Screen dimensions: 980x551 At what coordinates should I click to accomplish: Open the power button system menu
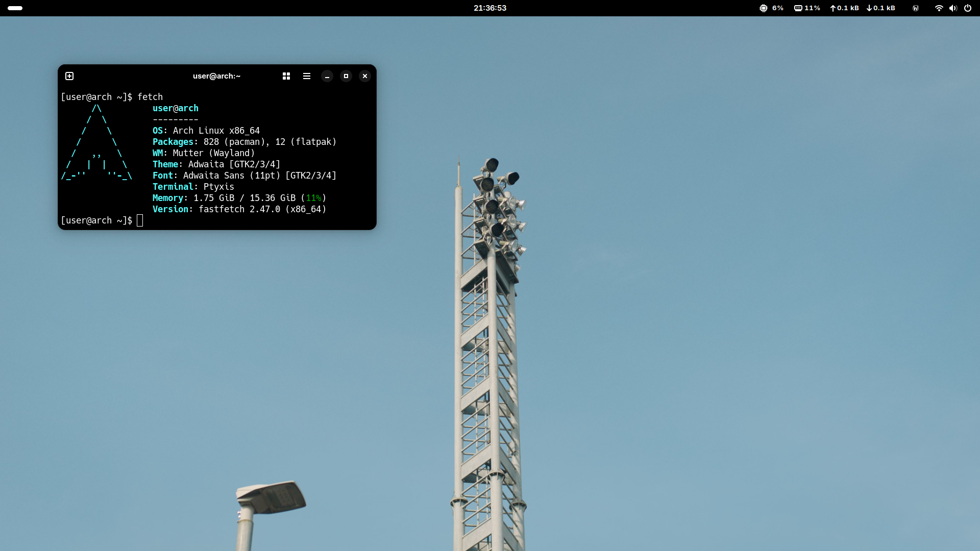[968, 8]
